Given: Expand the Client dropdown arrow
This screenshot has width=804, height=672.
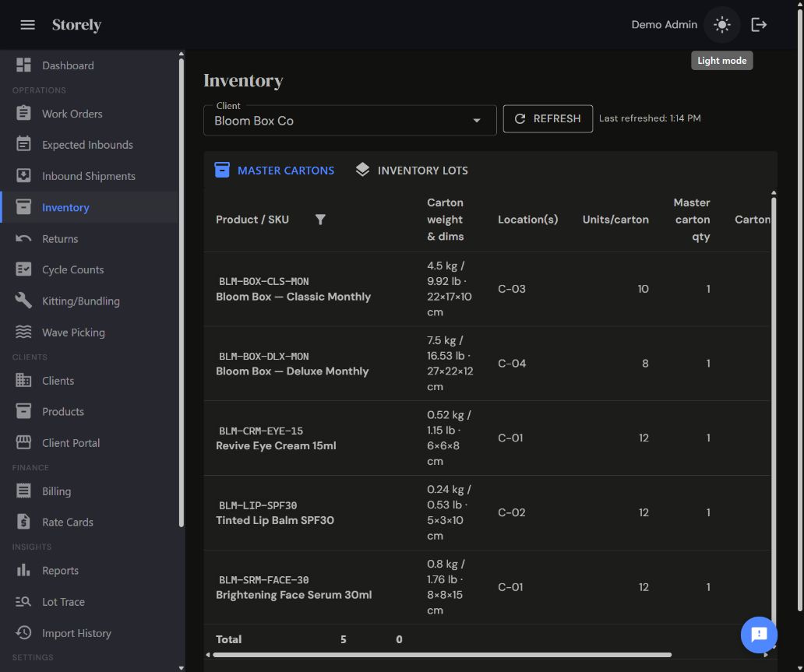Looking at the screenshot, I should point(477,121).
